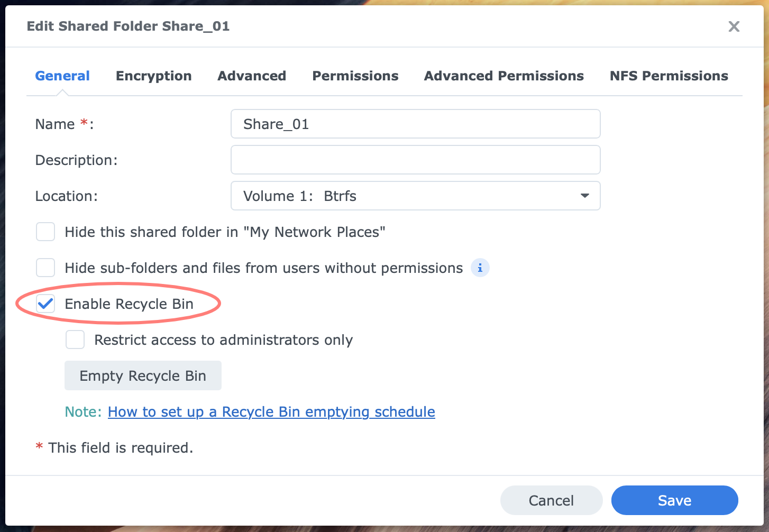Check hide sub-folders from users without permissions
The image size is (769, 532).
pyautogui.click(x=45, y=268)
